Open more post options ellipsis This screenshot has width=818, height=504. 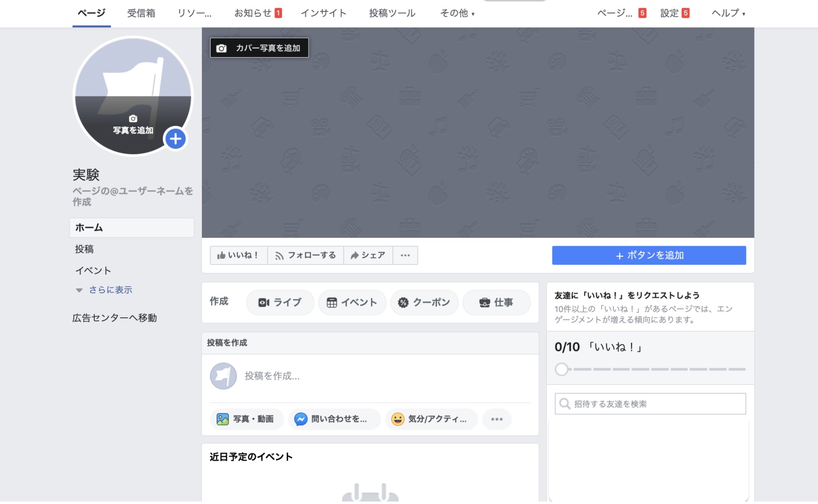[497, 419]
